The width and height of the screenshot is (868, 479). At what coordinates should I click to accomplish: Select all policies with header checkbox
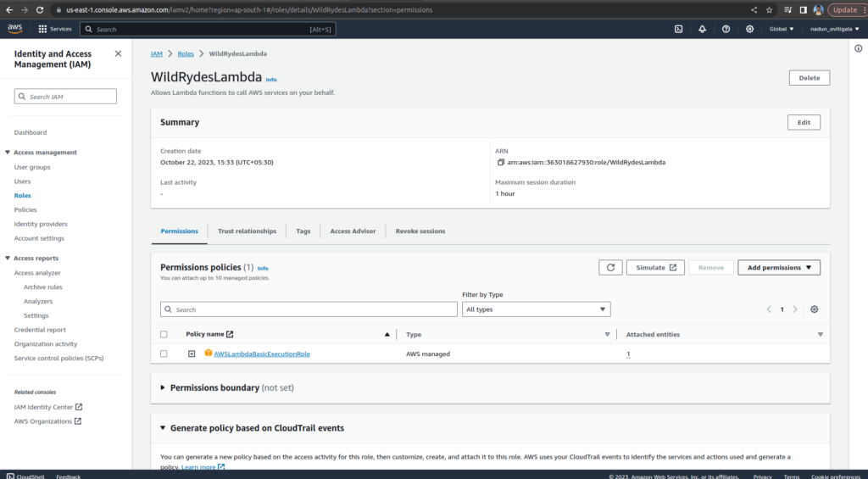(x=164, y=335)
